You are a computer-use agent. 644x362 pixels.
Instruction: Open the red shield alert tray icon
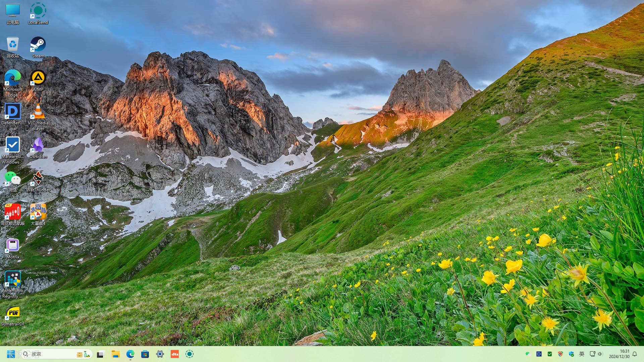tap(560, 354)
